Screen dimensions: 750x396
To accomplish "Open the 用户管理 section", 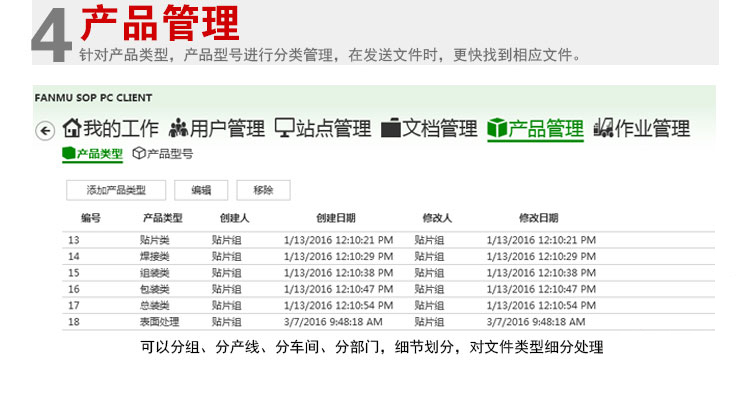I will point(217,128).
